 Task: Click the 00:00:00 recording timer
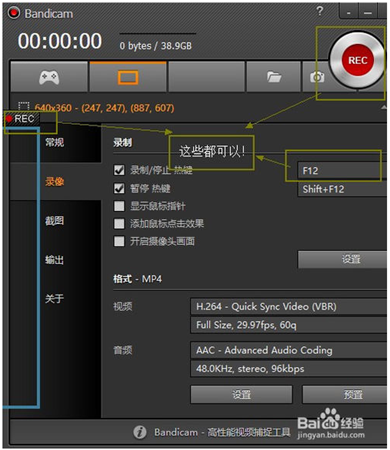point(60,41)
